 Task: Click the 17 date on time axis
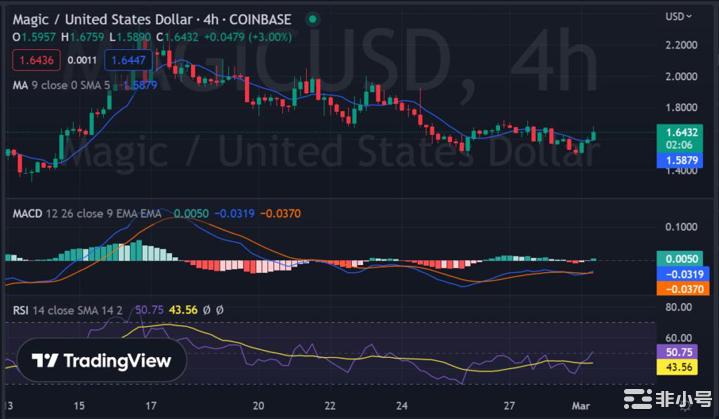(x=151, y=406)
